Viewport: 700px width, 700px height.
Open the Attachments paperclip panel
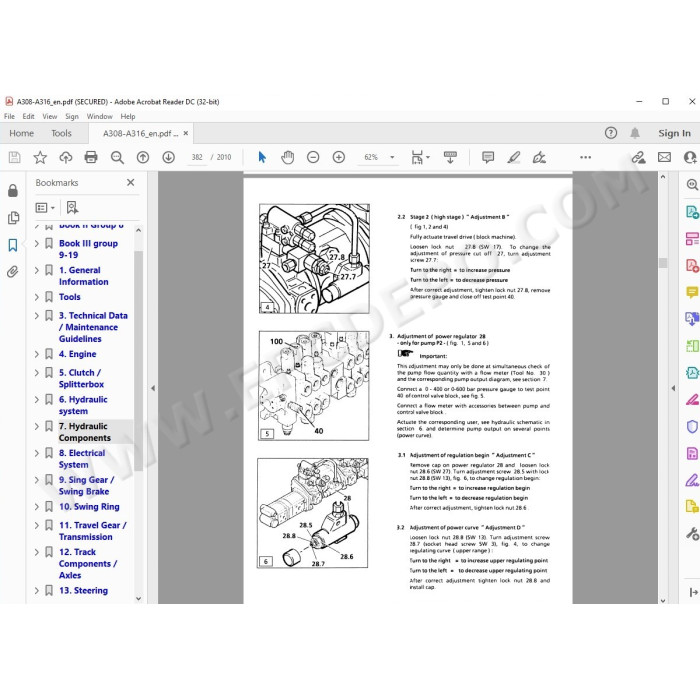point(12,271)
